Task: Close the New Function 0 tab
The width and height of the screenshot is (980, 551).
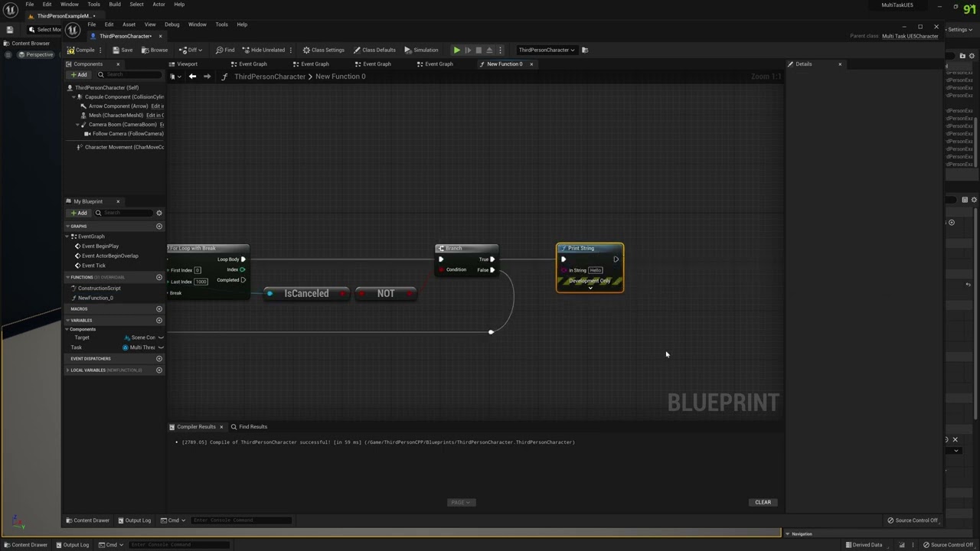Action: tap(531, 64)
